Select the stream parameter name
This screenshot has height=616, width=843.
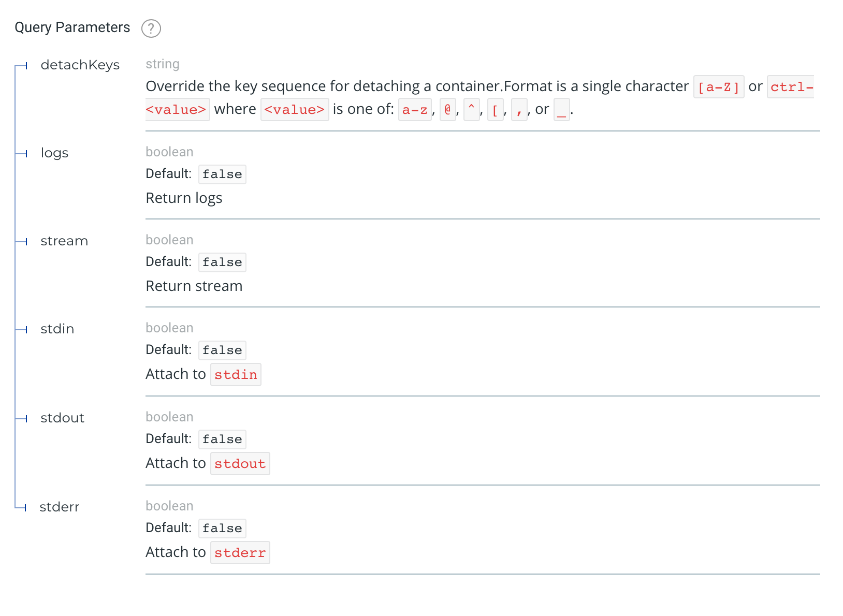point(64,241)
